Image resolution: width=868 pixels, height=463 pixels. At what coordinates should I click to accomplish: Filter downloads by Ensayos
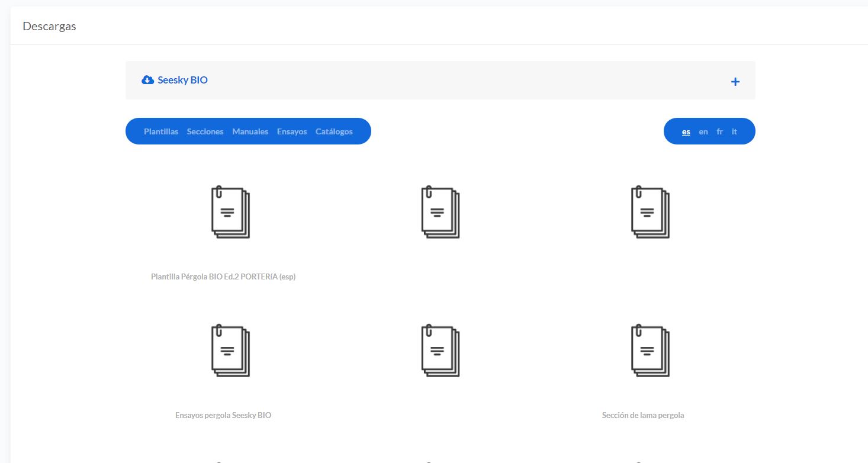click(292, 131)
